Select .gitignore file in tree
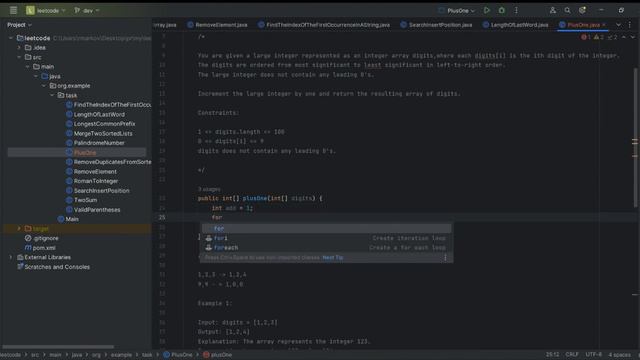Image resolution: width=640 pixels, height=360 pixels. [42, 238]
